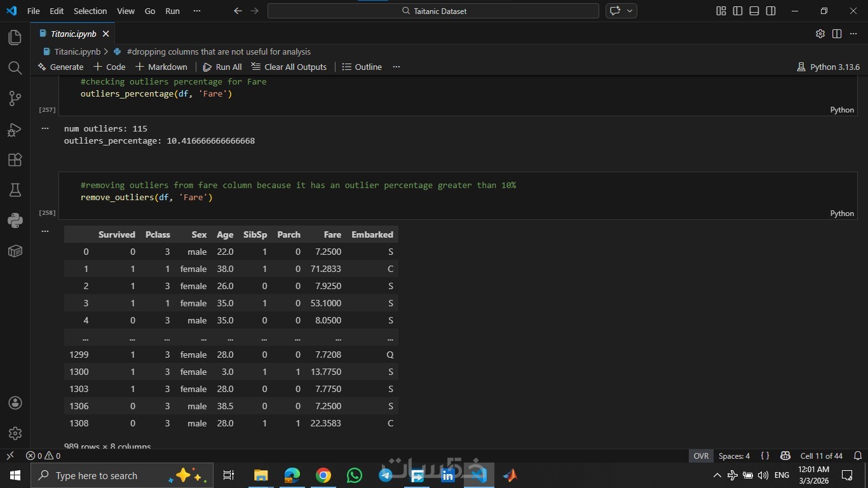Viewport: 868px width, 488px height.
Task: Click the notifications bell in the status bar
Action: (858, 456)
